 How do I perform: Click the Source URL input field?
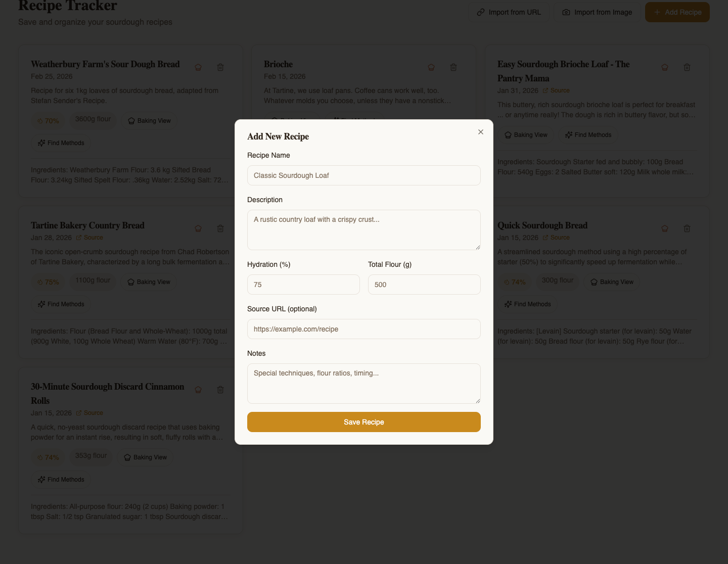pos(364,329)
